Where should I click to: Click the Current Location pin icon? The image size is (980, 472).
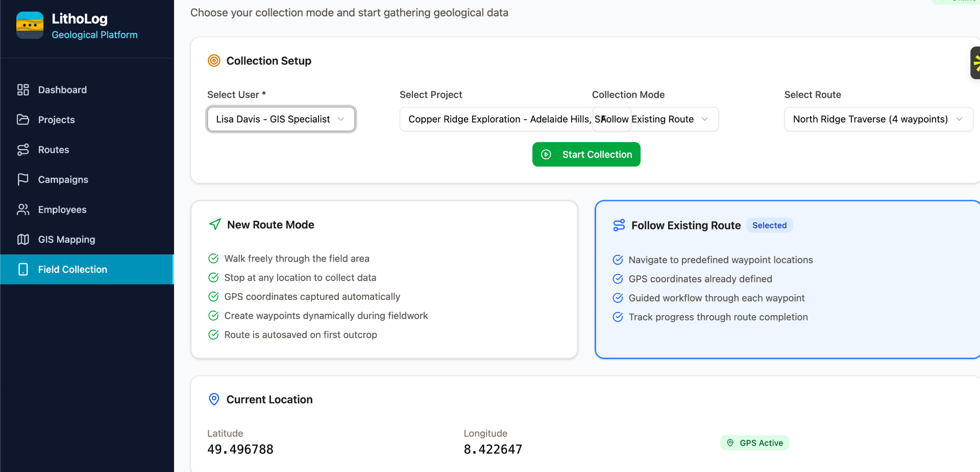click(214, 399)
